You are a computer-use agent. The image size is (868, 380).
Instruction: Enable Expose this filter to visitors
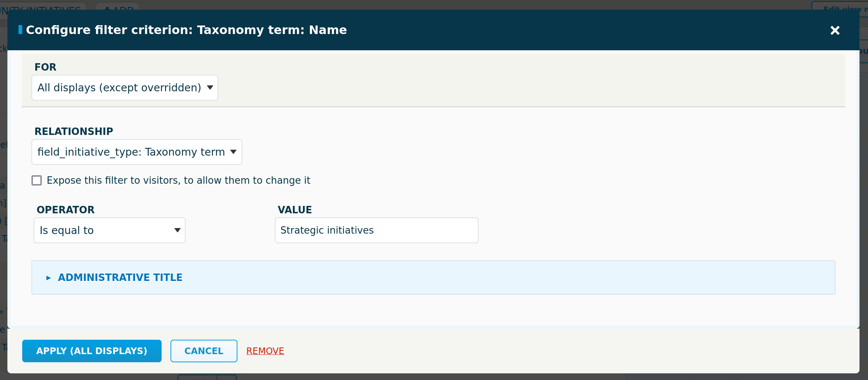coord(37,180)
